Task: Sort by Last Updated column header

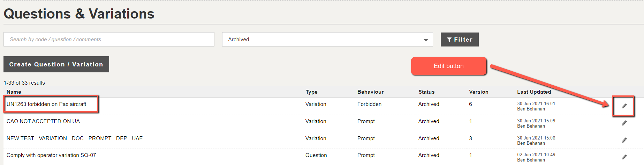Action: coord(534,92)
